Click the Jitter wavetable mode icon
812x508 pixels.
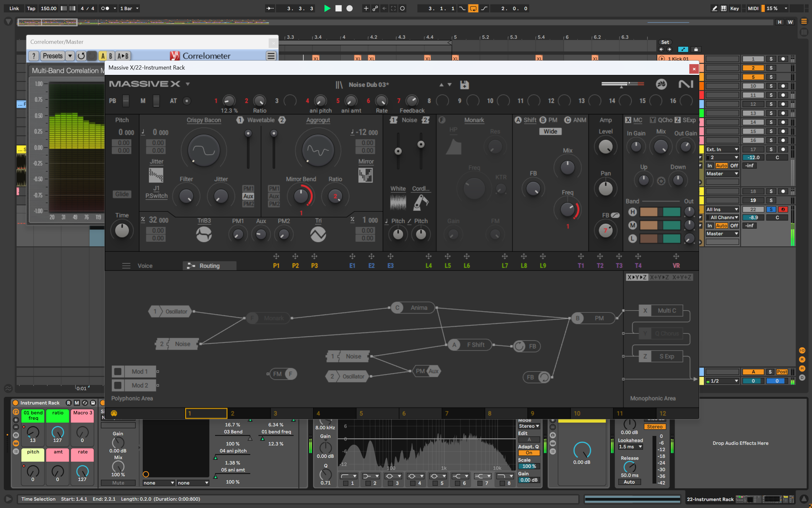[156, 175]
